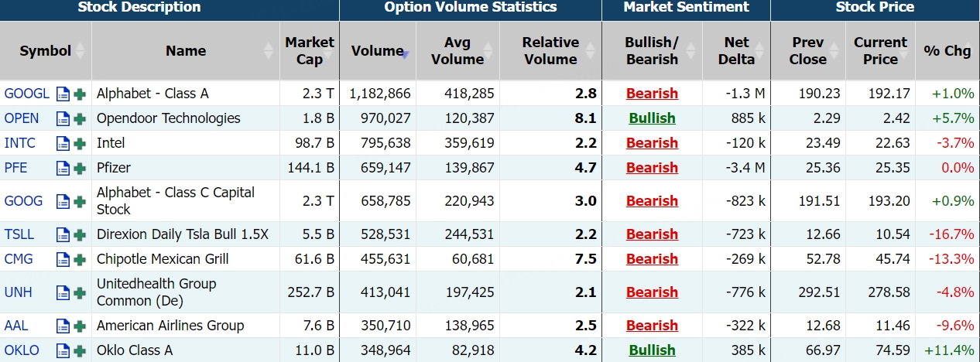
Task: Sort table by Net Delta column
Action: tap(736, 51)
